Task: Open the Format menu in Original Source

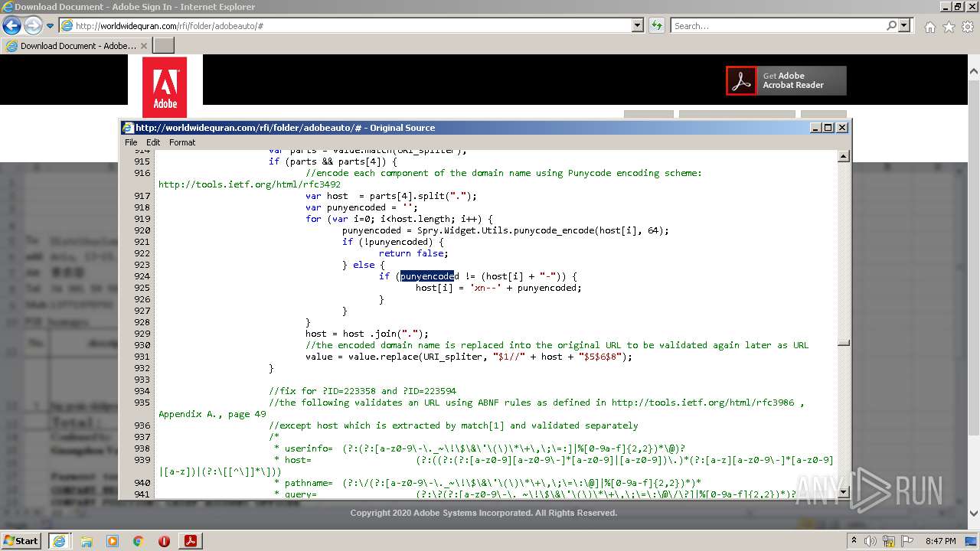Action: pyautogui.click(x=182, y=142)
